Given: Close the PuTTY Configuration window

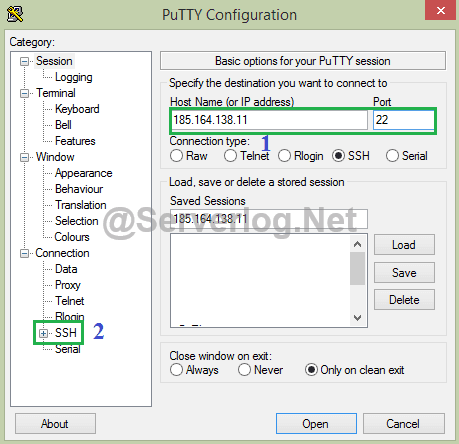Looking at the screenshot, I should [440, 10].
